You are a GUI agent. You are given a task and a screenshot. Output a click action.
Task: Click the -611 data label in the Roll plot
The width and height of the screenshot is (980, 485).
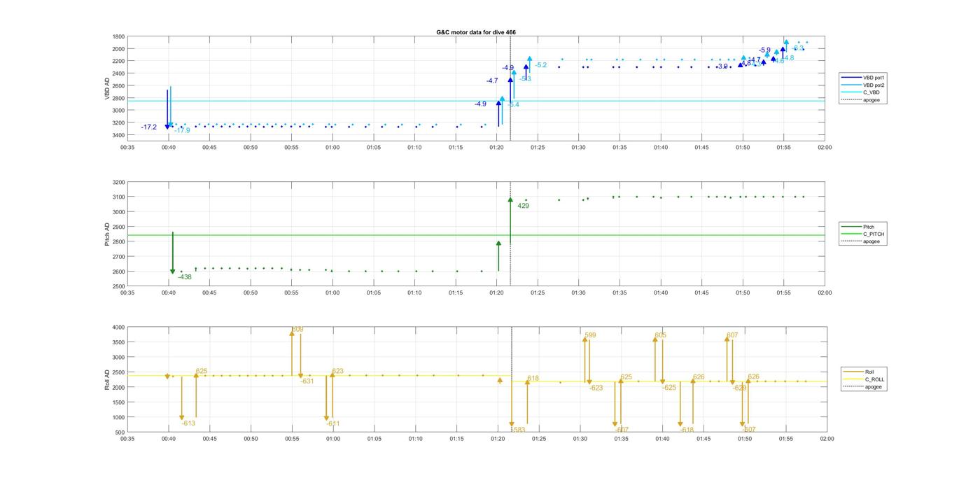pyautogui.click(x=332, y=423)
